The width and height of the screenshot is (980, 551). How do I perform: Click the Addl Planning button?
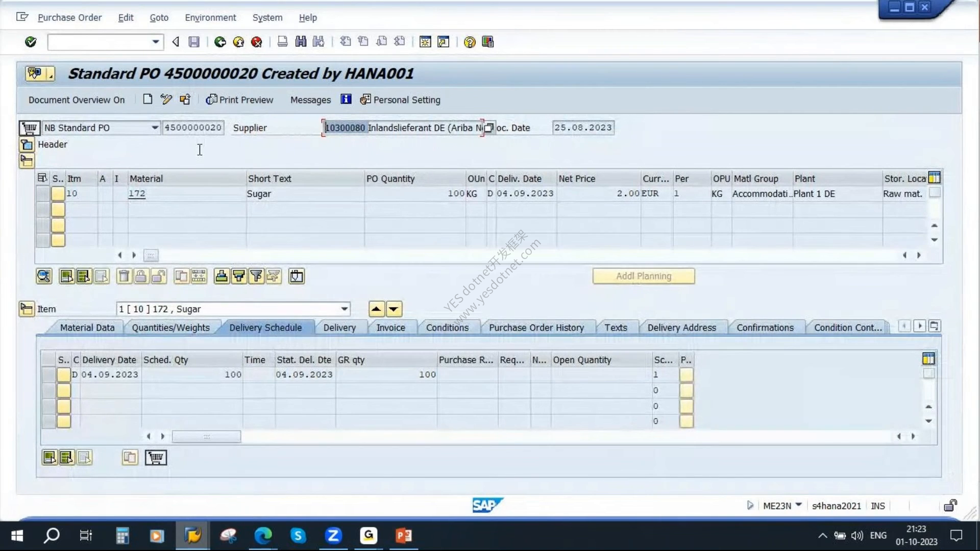tap(644, 276)
